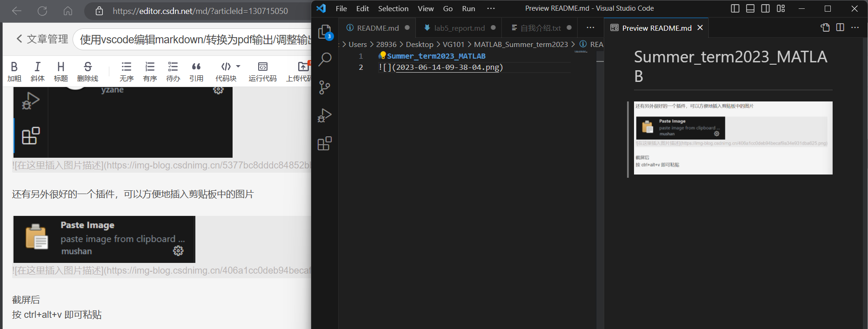
Task: Insert 待办 todo list
Action: tap(173, 72)
